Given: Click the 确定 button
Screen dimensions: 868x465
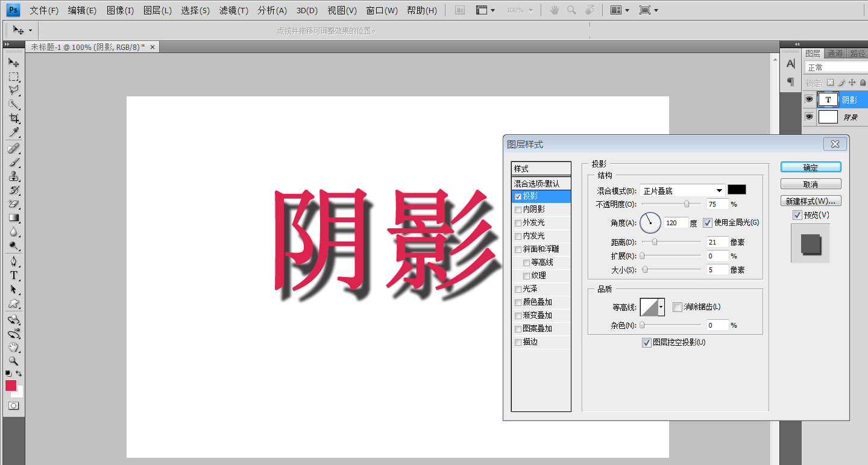Looking at the screenshot, I should 811,167.
